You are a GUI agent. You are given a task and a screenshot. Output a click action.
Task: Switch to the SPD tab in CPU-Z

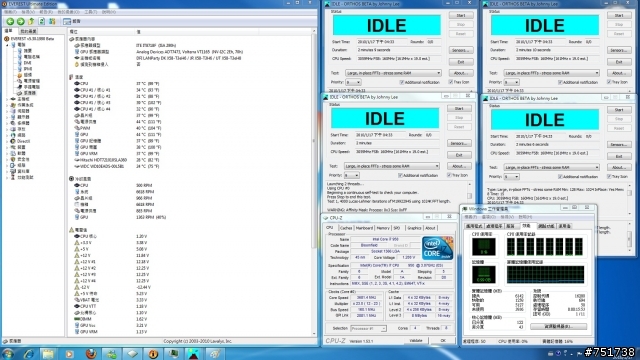click(x=397, y=228)
